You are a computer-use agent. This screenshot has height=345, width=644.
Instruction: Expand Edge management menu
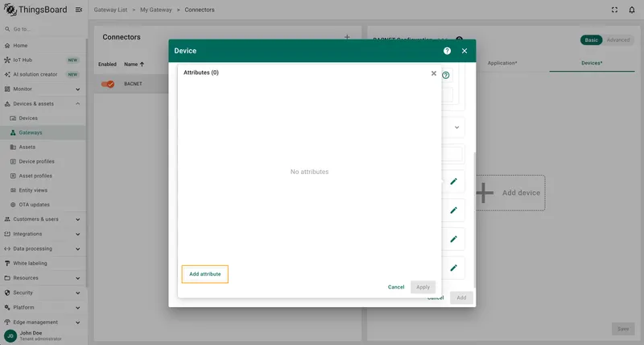(x=43, y=322)
